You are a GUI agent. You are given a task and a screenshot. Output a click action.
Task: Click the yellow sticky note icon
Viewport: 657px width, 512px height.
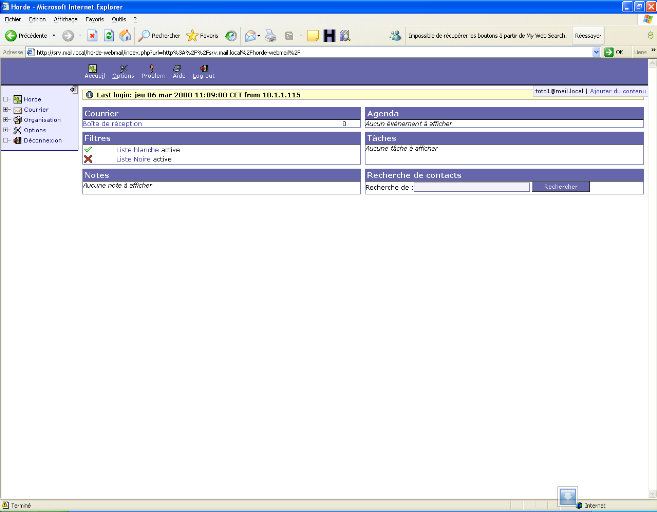[313, 36]
